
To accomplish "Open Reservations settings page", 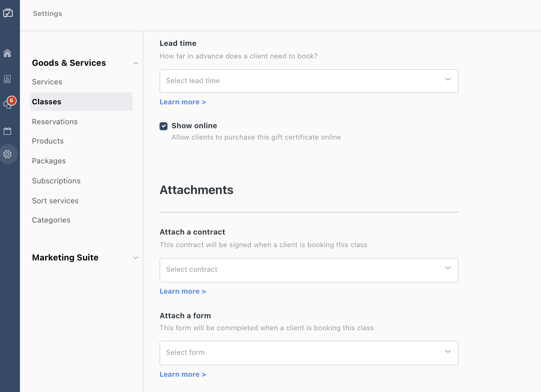I will click(55, 122).
